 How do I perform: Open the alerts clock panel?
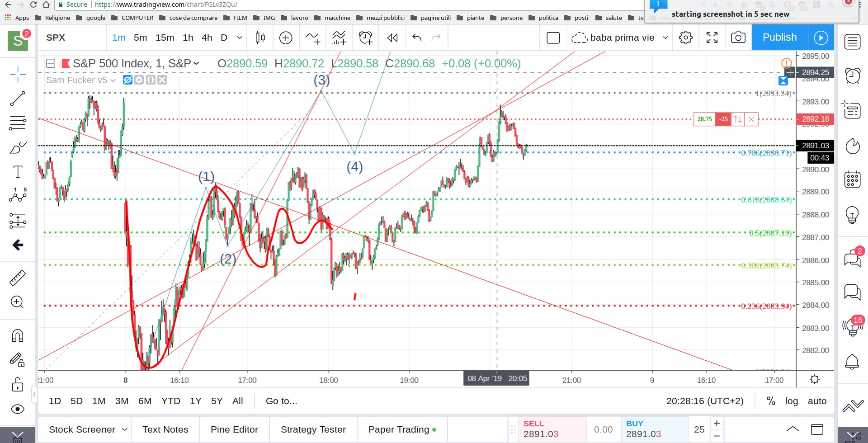coord(853,75)
